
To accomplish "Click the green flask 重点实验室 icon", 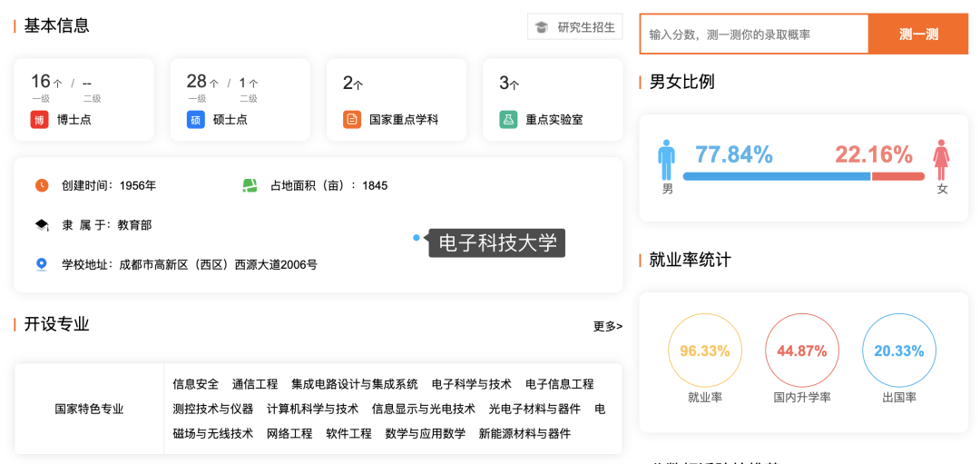I will pos(508,120).
